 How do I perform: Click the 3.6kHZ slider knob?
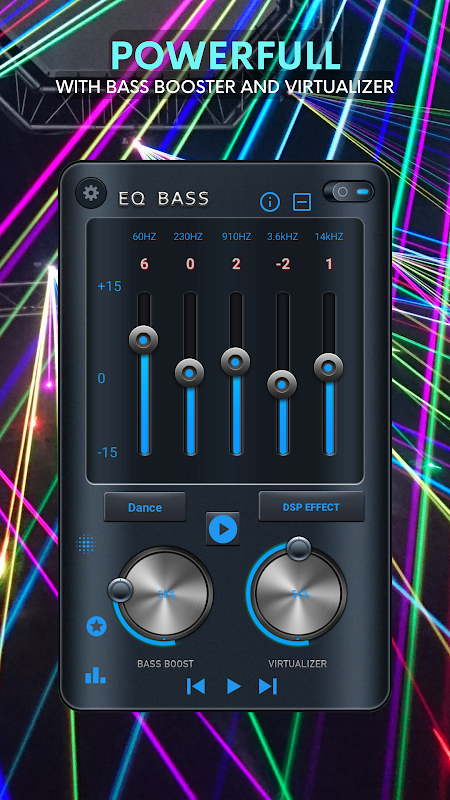pyautogui.click(x=282, y=384)
